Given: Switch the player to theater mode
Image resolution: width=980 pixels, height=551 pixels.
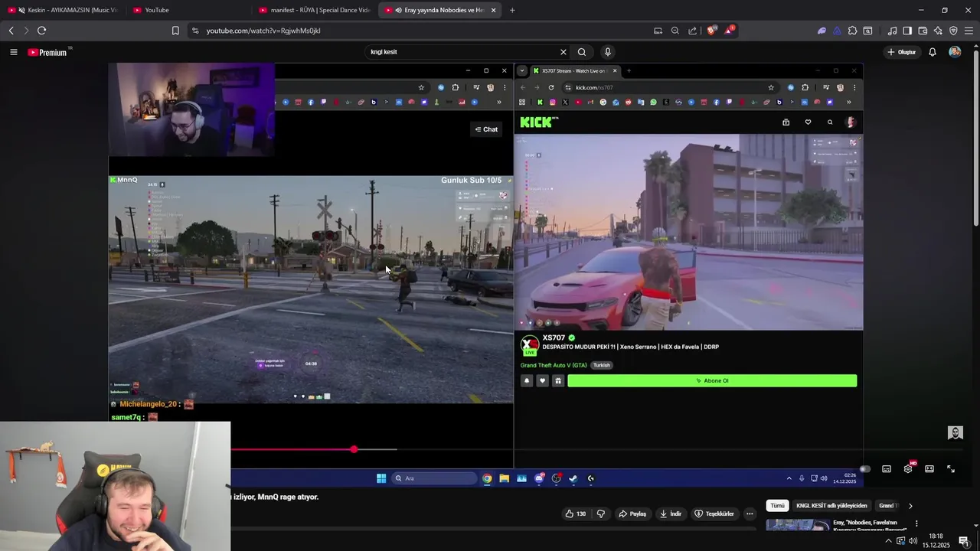Looking at the screenshot, I should pyautogui.click(x=929, y=469).
